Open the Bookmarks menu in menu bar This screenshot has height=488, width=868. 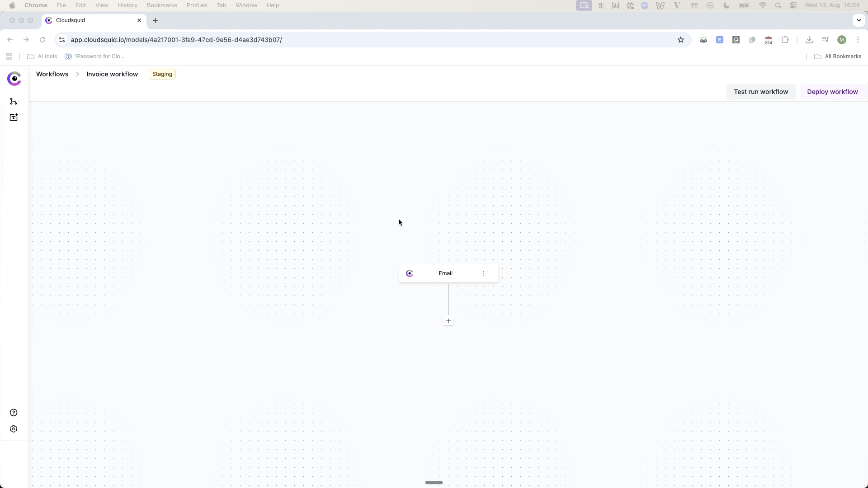[162, 5]
